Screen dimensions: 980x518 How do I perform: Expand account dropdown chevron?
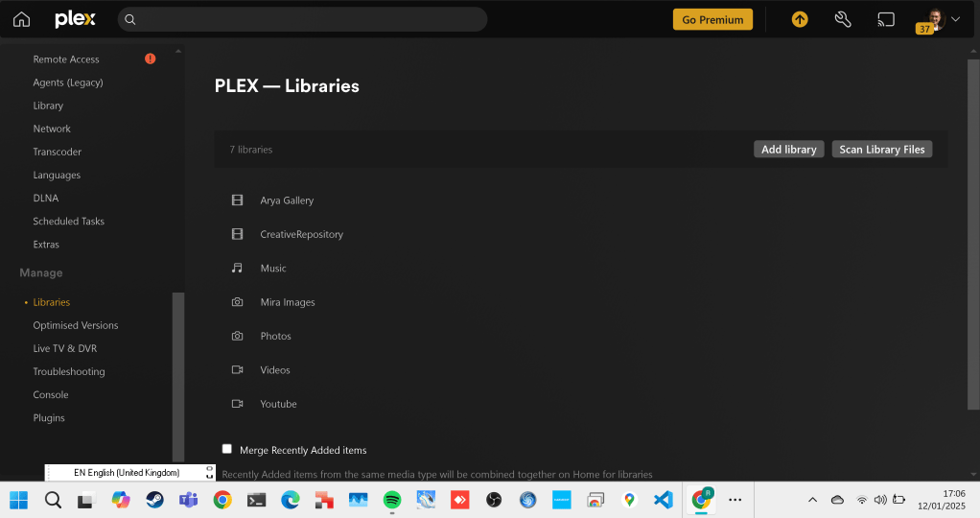956,19
